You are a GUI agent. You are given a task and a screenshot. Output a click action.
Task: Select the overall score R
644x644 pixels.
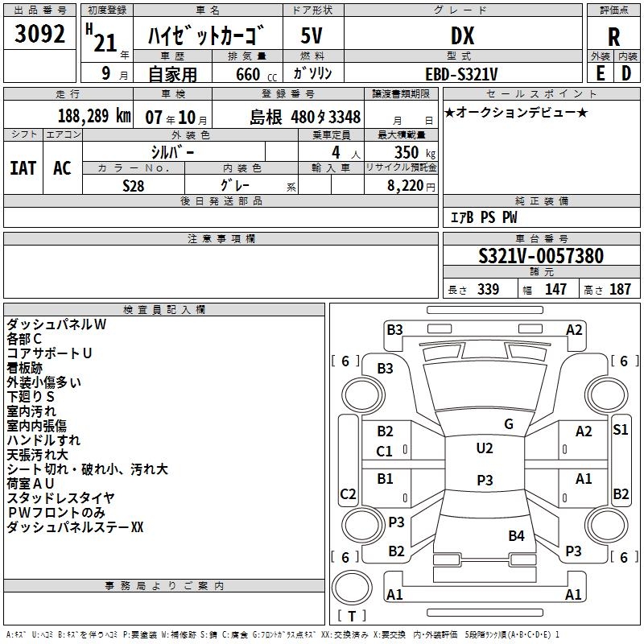[x=613, y=37]
